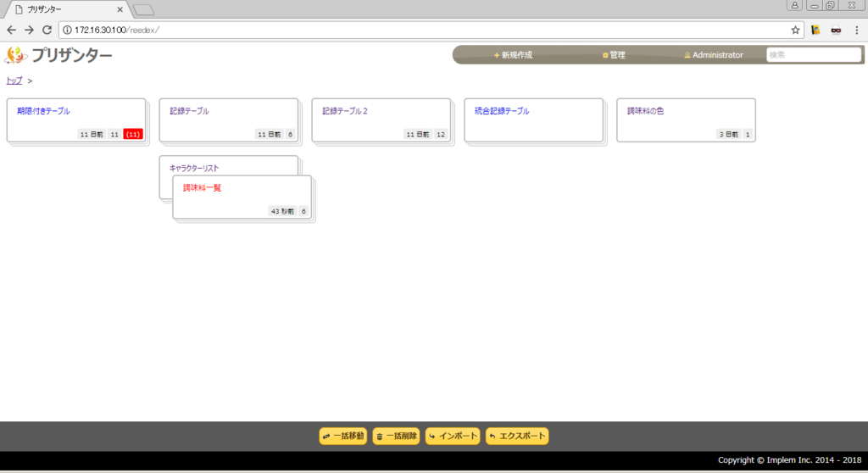868x473 pixels.
Task: Click the 一括移動 button
Action: (343, 437)
